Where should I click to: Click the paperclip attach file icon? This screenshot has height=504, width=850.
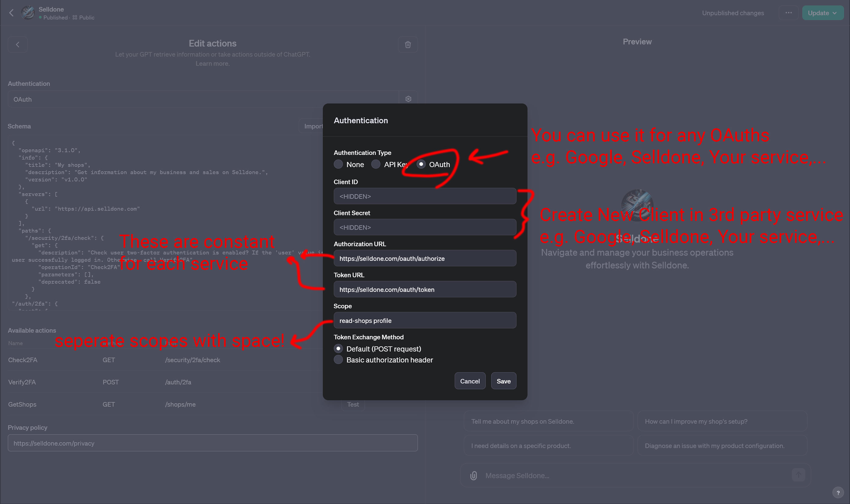tap(473, 475)
